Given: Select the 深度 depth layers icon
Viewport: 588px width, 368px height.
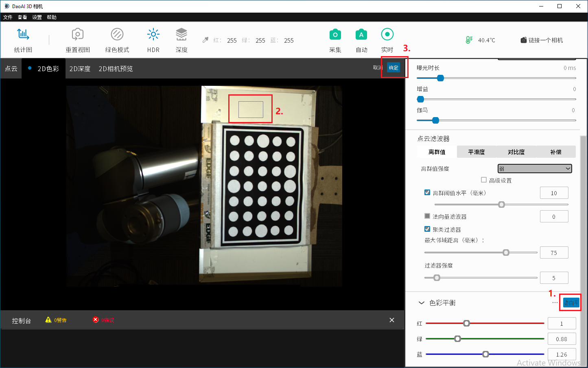Looking at the screenshot, I should (181, 35).
